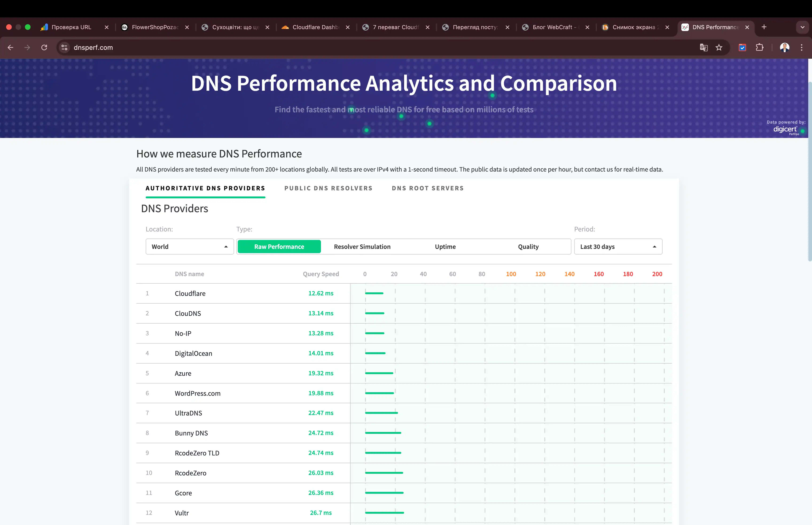Image resolution: width=812 pixels, height=525 pixels.
Task: Select the Quality metric type
Action: coord(528,247)
